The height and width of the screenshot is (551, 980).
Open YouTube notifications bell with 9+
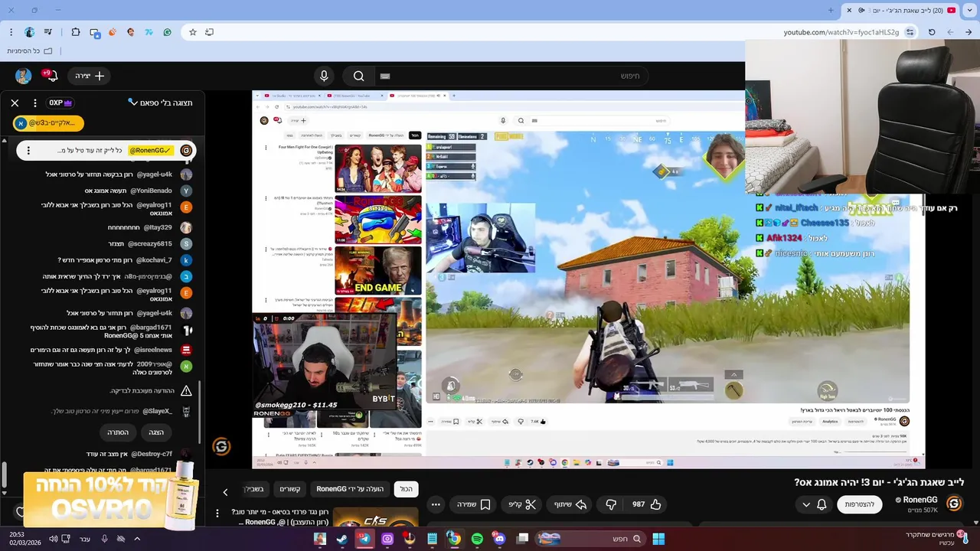(51, 75)
